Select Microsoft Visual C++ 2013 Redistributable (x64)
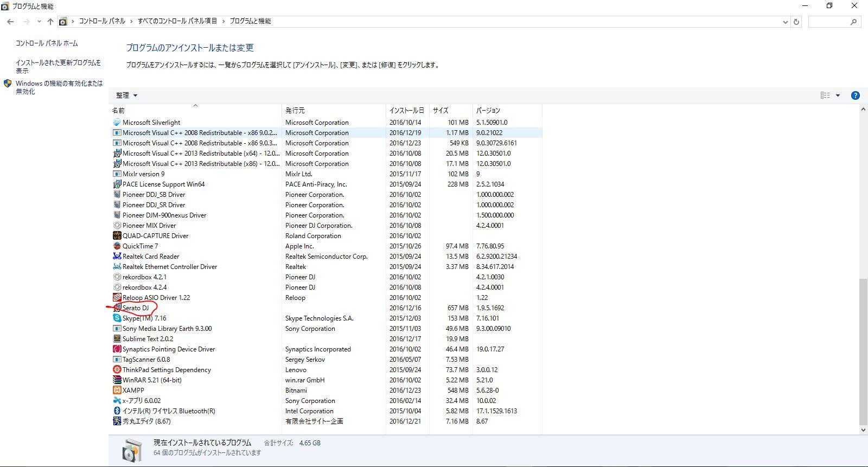Image resolution: width=868 pixels, height=467 pixels. (327, 153)
